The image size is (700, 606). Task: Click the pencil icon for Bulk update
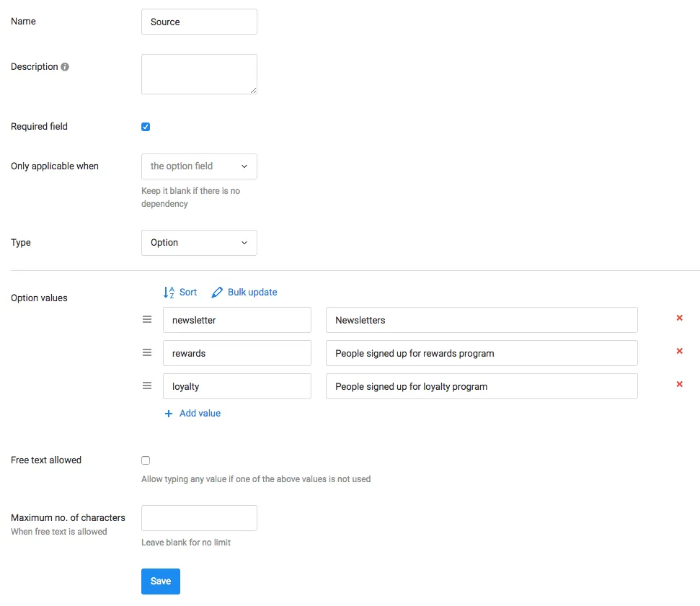tap(217, 292)
